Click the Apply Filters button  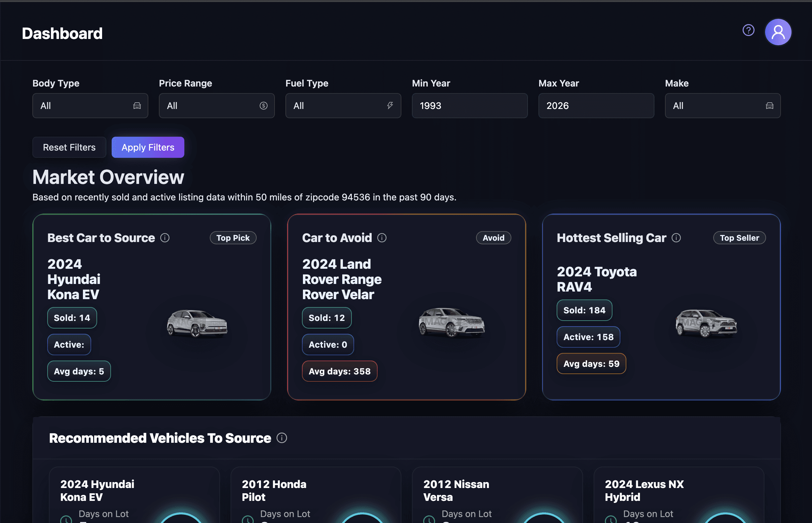click(x=148, y=147)
